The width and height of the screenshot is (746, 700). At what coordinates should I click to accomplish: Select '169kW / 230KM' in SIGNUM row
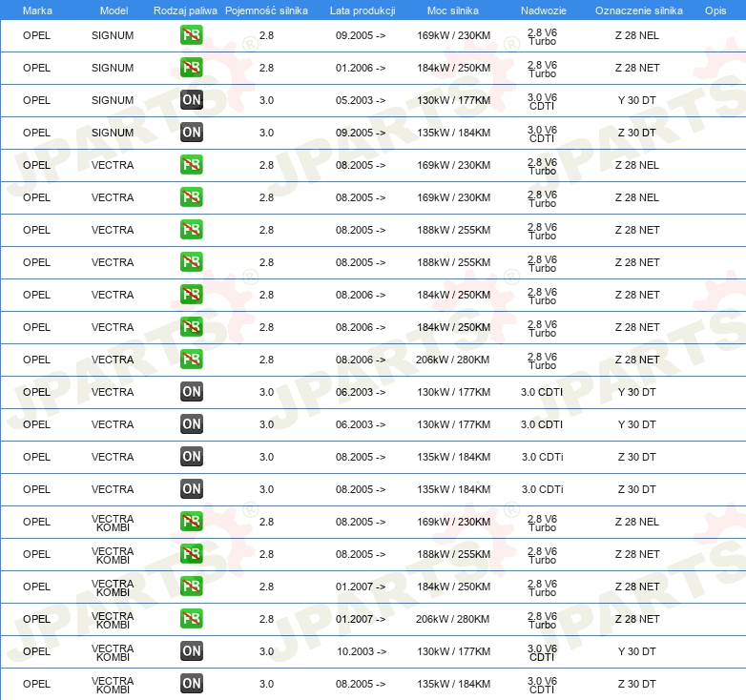453,35
